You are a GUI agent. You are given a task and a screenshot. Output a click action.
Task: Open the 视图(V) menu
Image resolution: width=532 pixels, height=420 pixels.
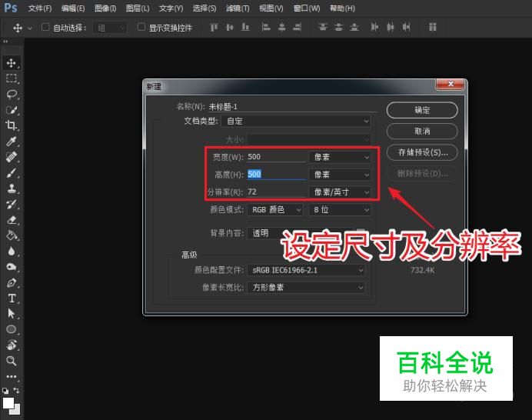(x=271, y=8)
